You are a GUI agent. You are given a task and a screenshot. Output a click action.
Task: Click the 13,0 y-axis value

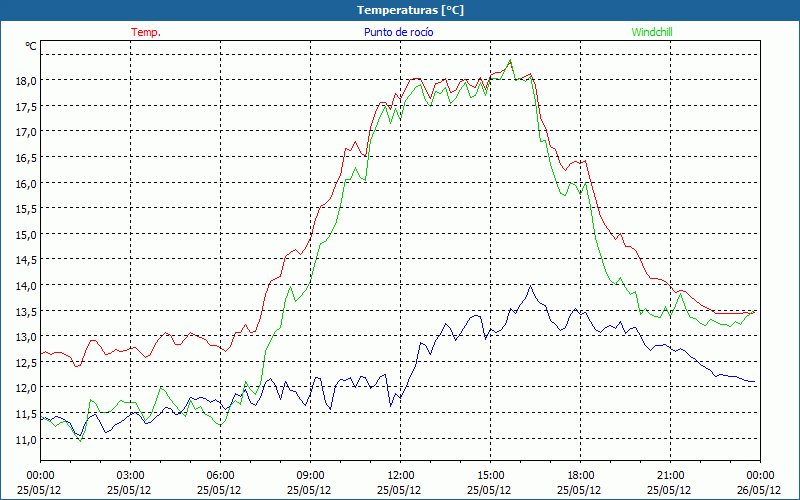point(27,337)
